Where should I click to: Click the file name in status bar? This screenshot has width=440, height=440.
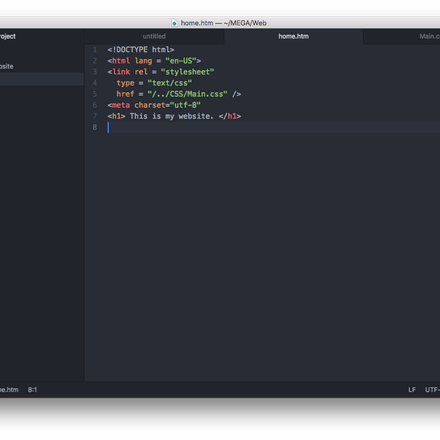point(9,390)
